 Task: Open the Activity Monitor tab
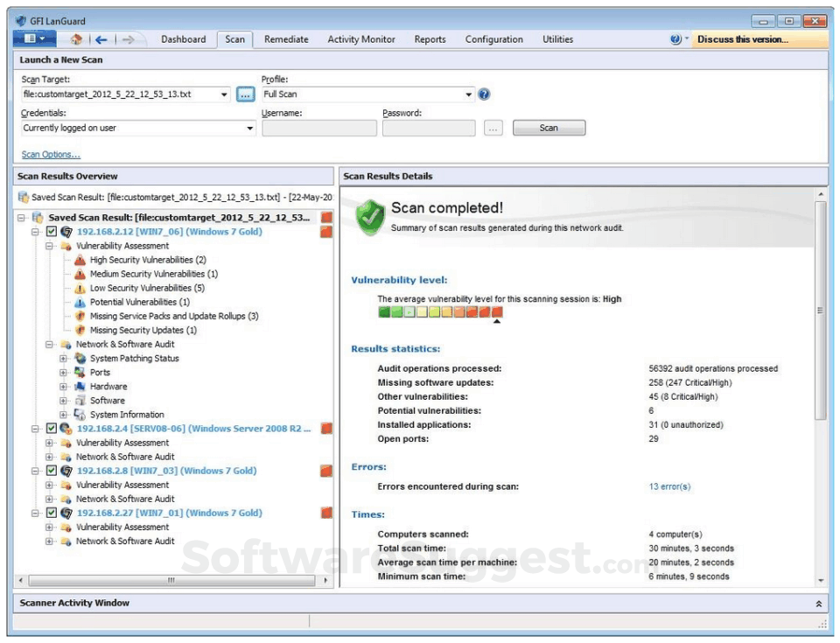[x=360, y=39]
